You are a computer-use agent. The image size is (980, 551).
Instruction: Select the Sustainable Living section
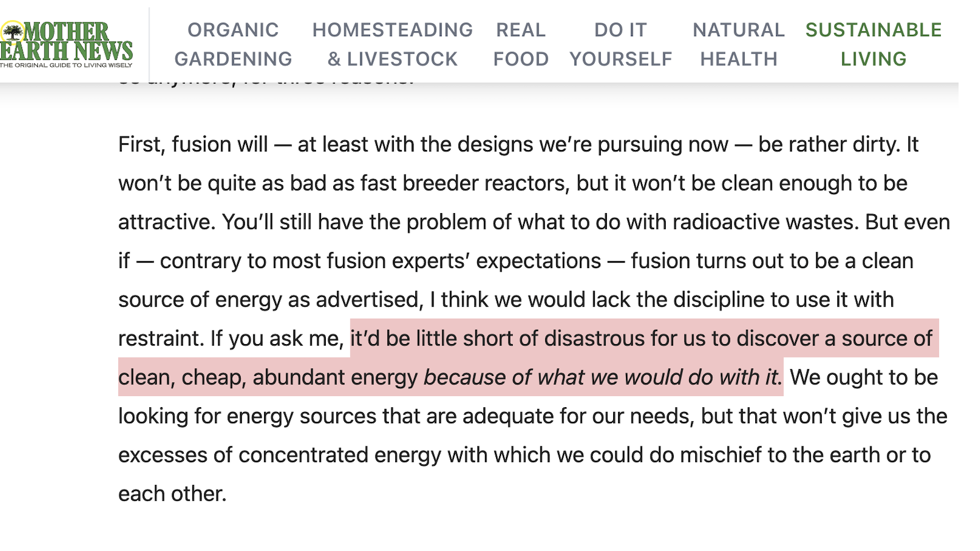pos(874,44)
